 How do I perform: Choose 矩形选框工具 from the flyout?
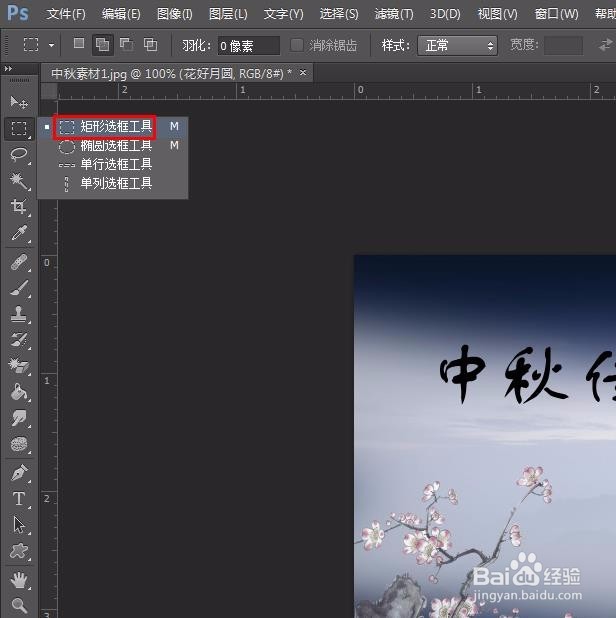[x=113, y=127]
